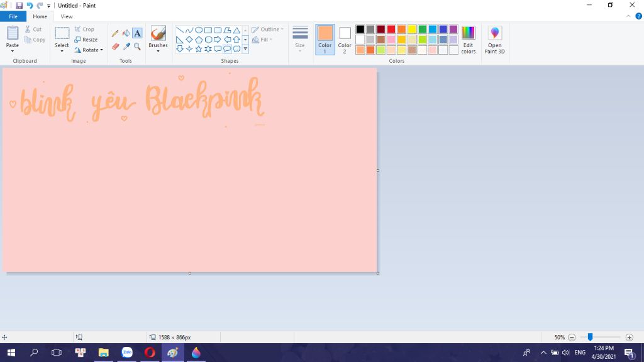The height and width of the screenshot is (362, 644).
Task: Click Open Paint 3D button
Action: click(494, 40)
